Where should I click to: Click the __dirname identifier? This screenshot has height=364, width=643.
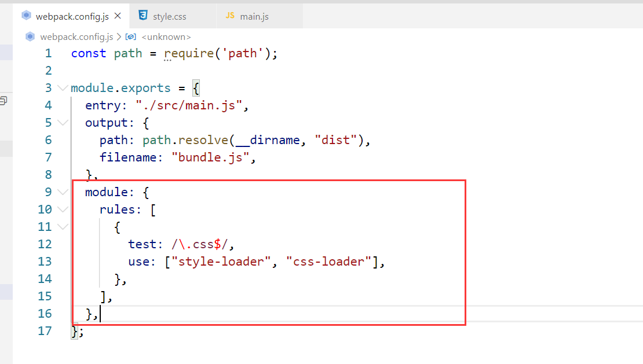tap(268, 140)
